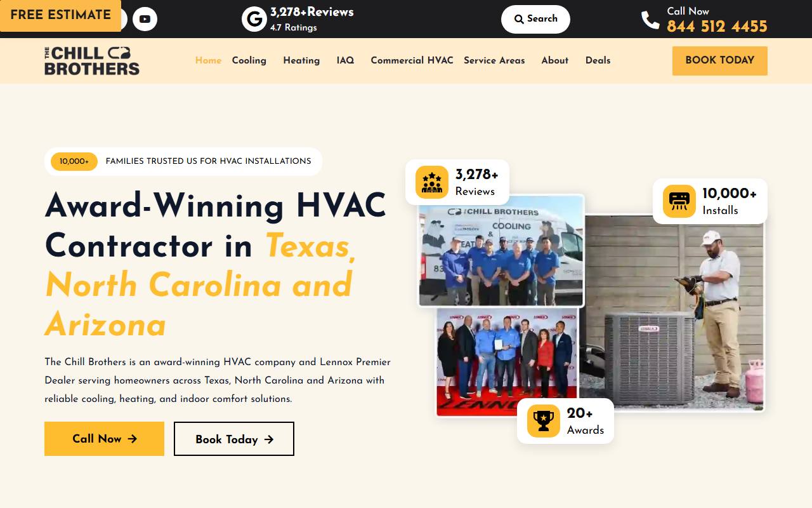This screenshot has height=508, width=812.
Task: Click the 'Lennox Premier Dealer' description paragraph
Action: click(218, 380)
